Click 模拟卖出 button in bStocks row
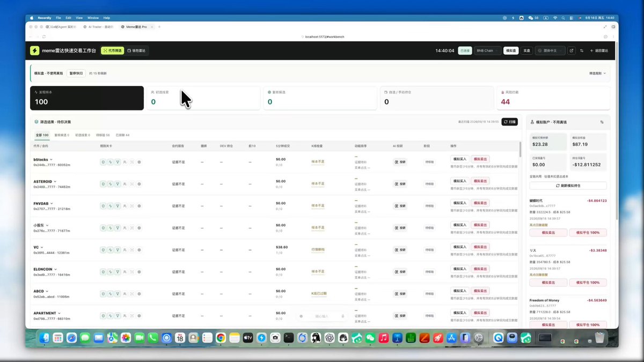The width and height of the screenshot is (644, 362). tap(480, 159)
